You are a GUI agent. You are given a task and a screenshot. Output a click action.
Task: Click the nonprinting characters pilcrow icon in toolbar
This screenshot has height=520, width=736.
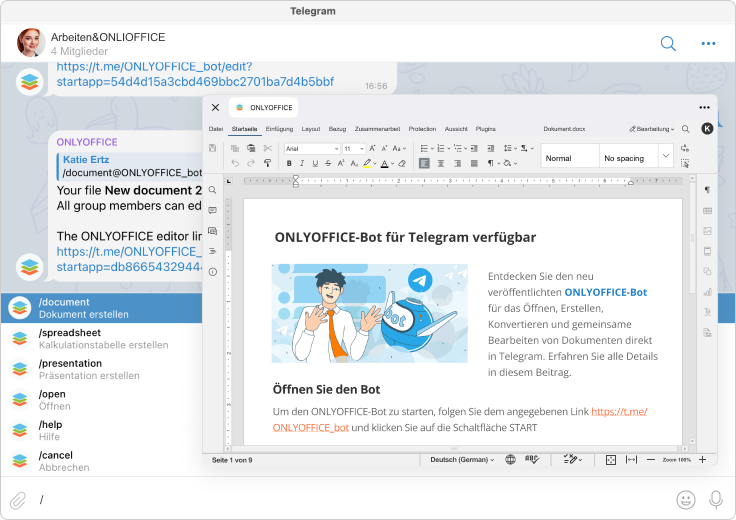(493, 163)
